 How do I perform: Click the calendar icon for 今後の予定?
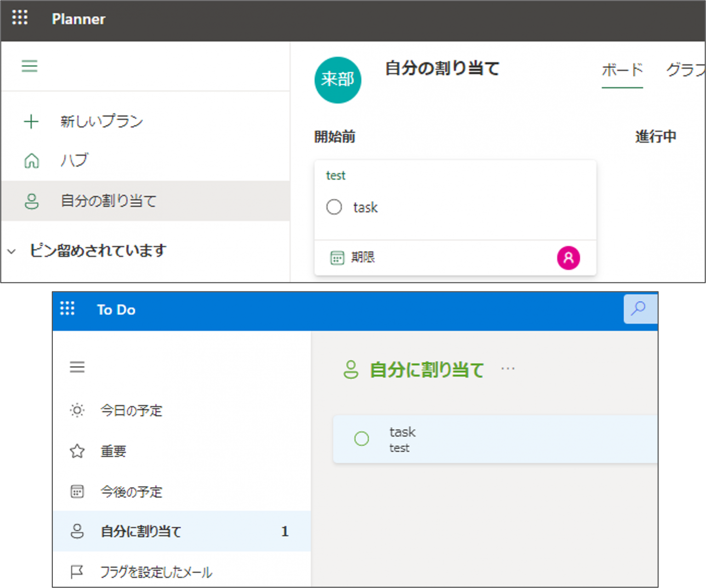click(x=77, y=491)
